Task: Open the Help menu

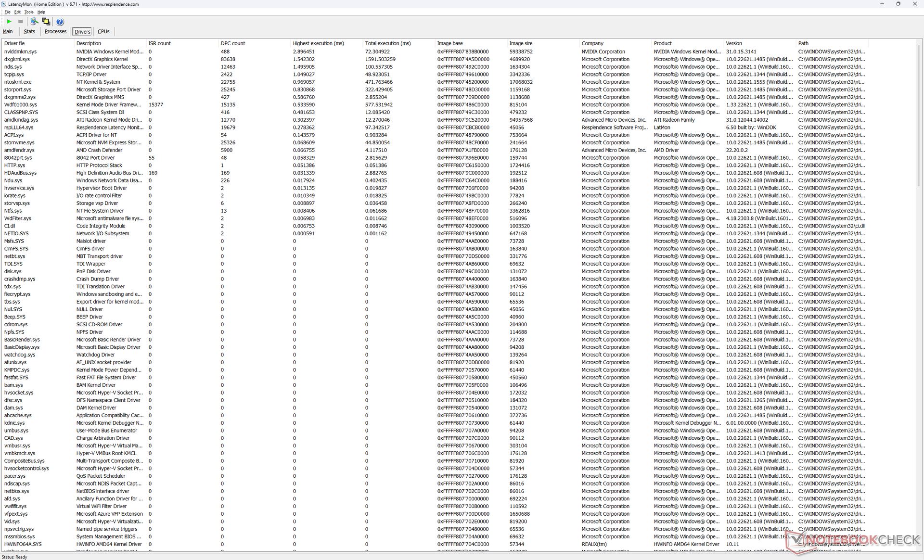Action: click(41, 12)
